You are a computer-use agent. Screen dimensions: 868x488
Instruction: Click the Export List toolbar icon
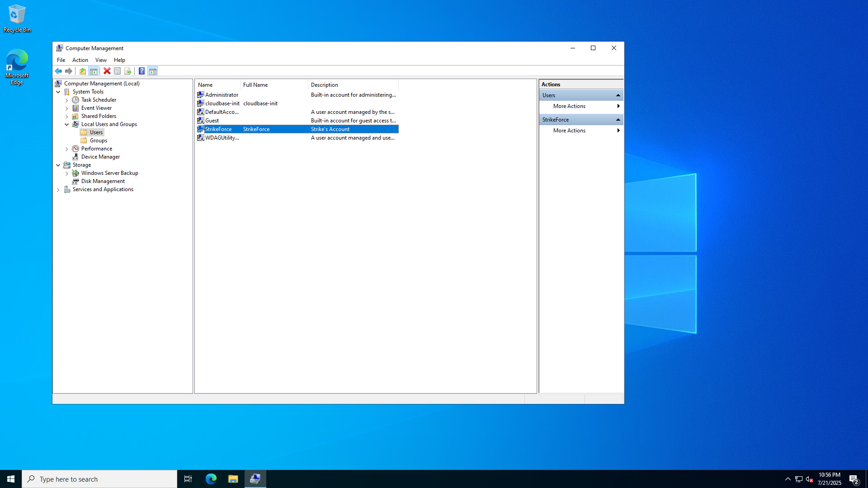pyautogui.click(x=128, y=71)
